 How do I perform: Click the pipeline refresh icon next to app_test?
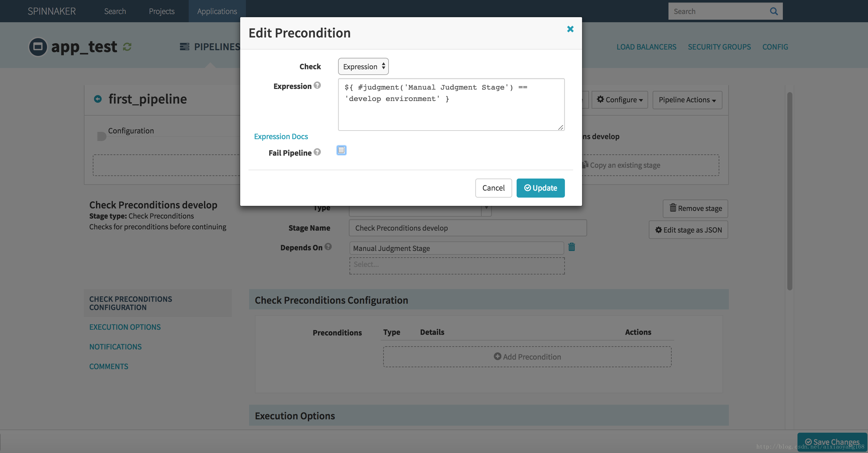point(127,46)
